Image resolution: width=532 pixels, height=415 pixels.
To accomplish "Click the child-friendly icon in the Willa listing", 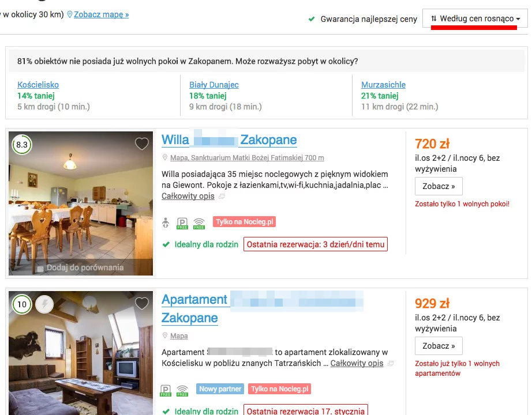I will tap(166, 223).
